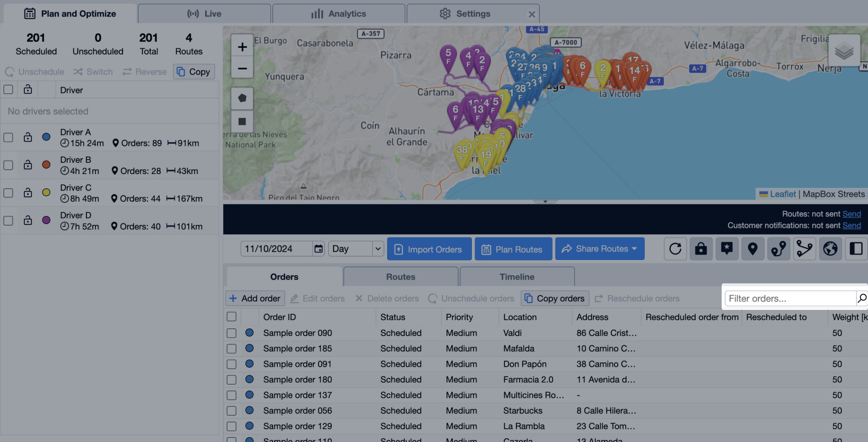Click Send link for customer notifications

pyautogui.click(x=852, y=226)
